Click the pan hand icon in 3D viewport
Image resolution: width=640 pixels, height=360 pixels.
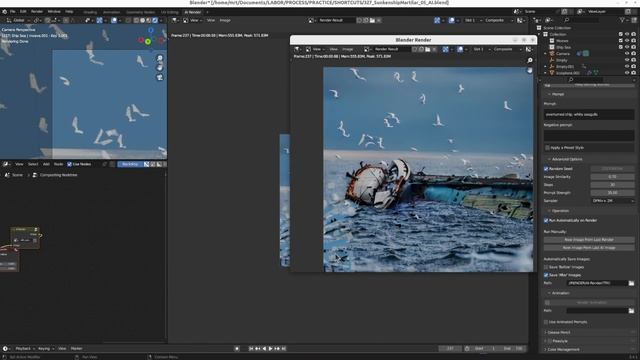160,67
